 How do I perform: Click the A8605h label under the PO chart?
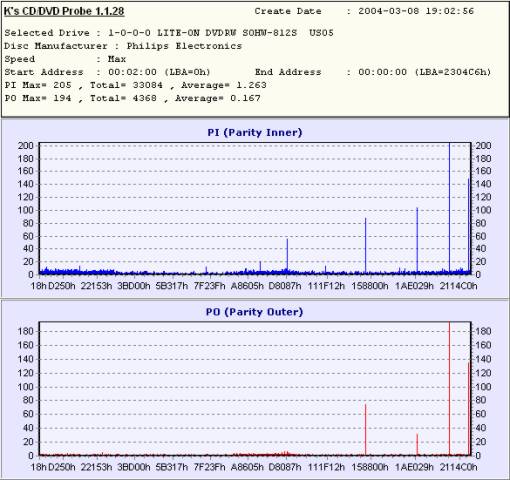(x=247, y=467)
